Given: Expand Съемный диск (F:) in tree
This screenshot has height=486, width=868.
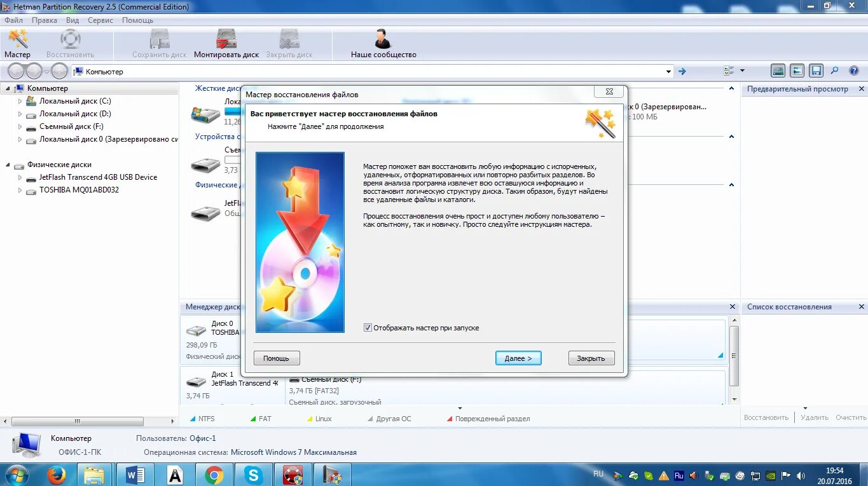Looking at the screenshot, I should tap(20, 126).
